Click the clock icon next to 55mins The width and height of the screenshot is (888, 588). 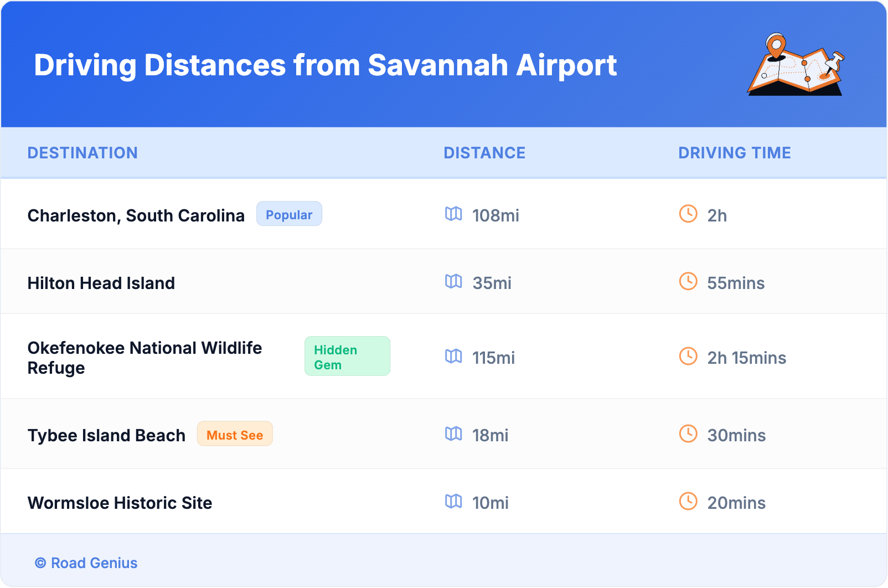click(x=688, y=282)
